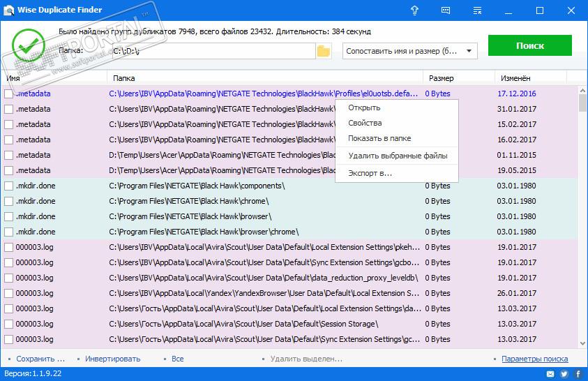Check 000003.log in YandexBrowser folder
Screen dimensions: 588x381
(x=8, y=294)
